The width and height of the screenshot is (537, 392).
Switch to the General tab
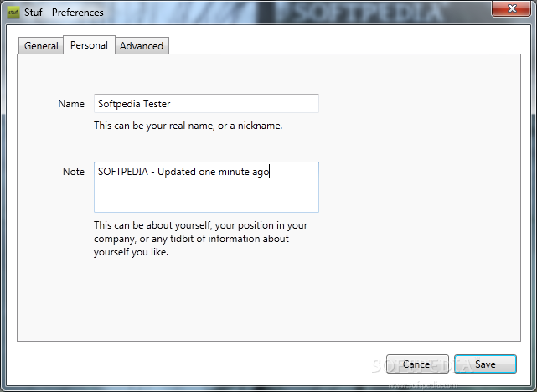[x=41, y=45]
